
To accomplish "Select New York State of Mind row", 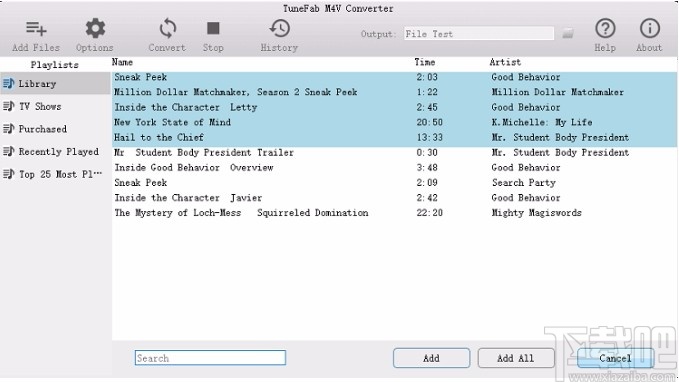I will 394,123.
